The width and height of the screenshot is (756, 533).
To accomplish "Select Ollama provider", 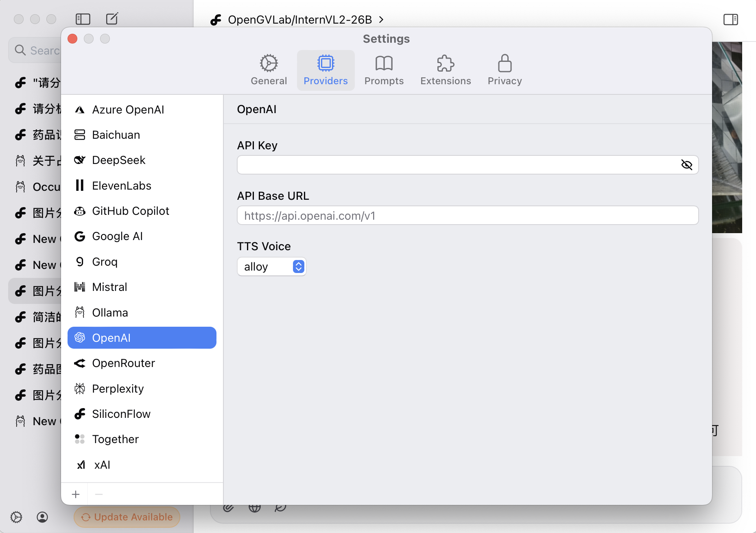I will coord(142,312).
